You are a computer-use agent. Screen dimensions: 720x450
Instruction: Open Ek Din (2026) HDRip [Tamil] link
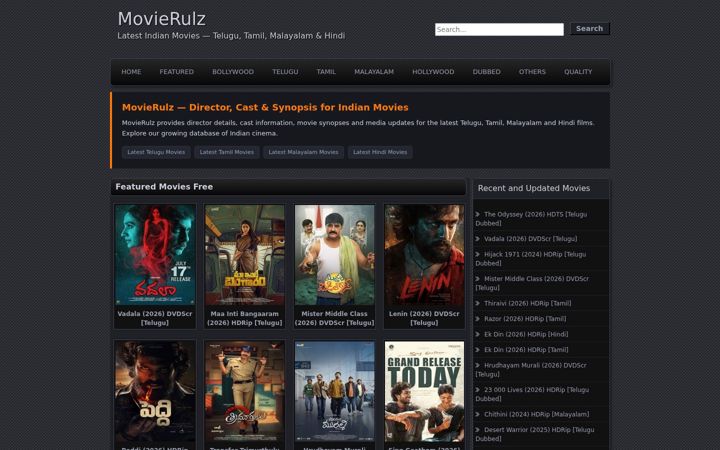[x=526, y=350]
